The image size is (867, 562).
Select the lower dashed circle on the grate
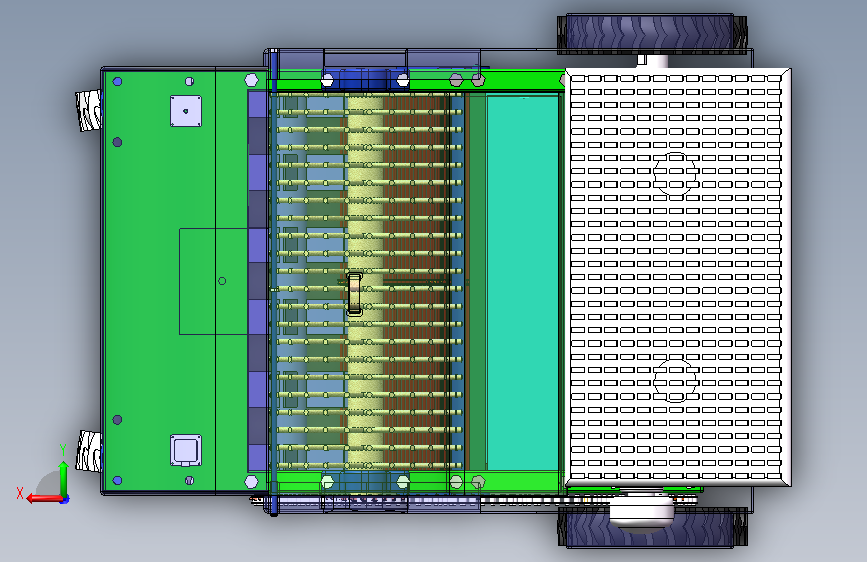point(675,380)
